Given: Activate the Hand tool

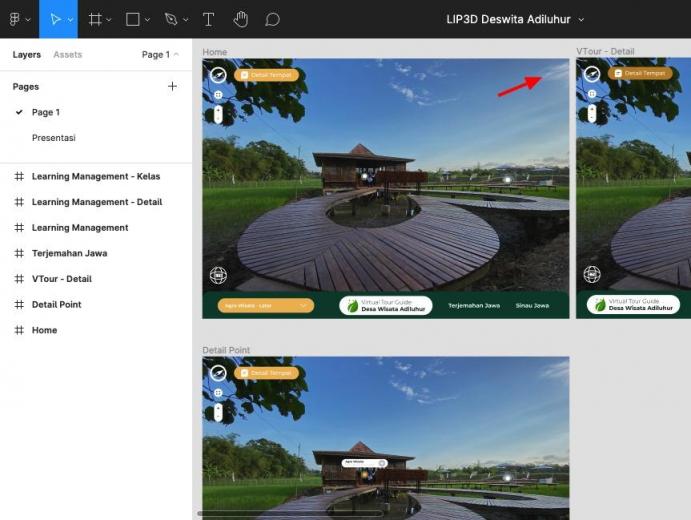Looking at the screenshot, I should [x=241, y=19].
